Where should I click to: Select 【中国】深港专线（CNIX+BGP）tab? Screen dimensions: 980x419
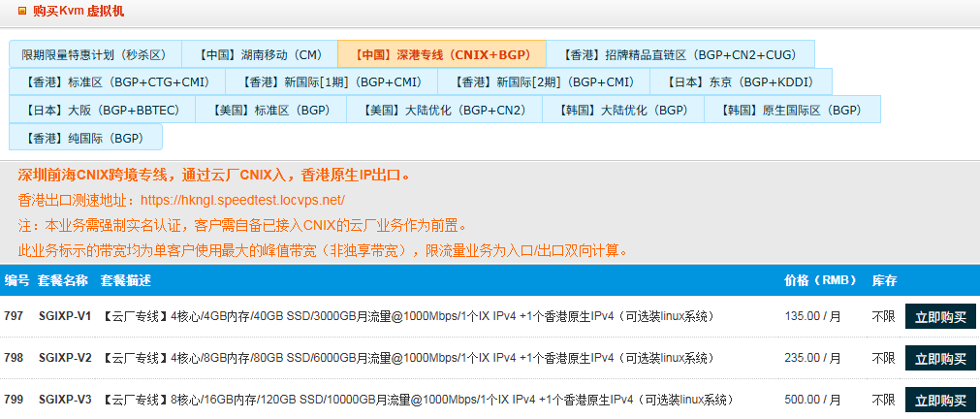point(442,54)
